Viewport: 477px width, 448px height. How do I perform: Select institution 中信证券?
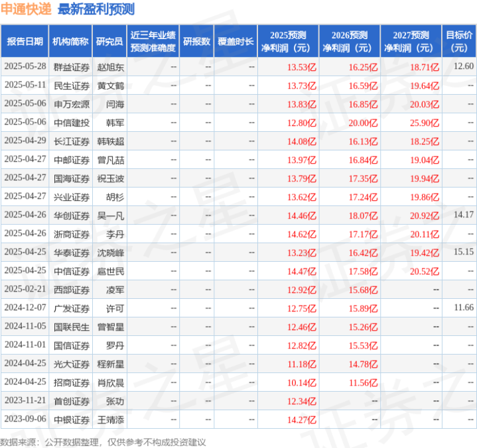[x=72, y=272]
